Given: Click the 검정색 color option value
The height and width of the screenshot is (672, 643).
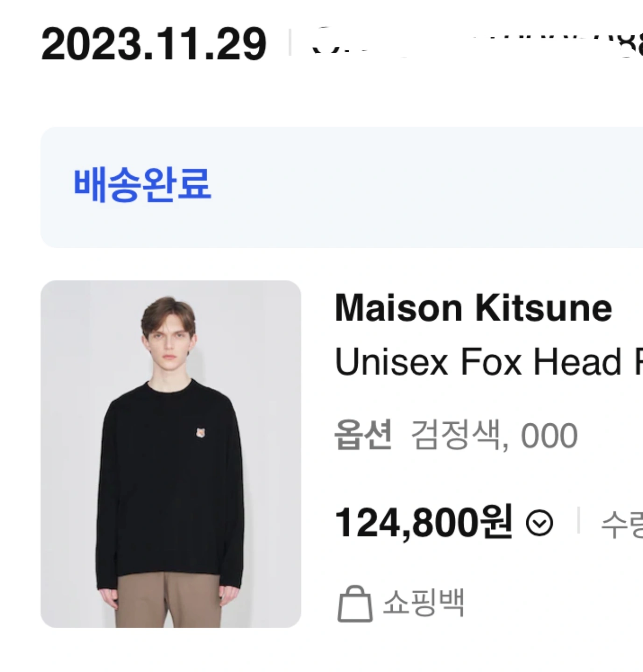Looking at the screenshot, I should pos(456,435).
